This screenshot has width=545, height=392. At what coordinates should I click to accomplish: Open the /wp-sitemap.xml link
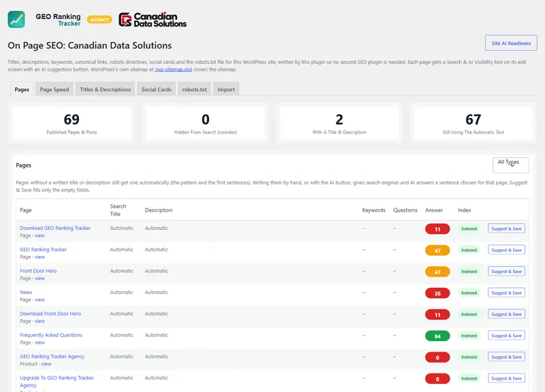[174, 69]
